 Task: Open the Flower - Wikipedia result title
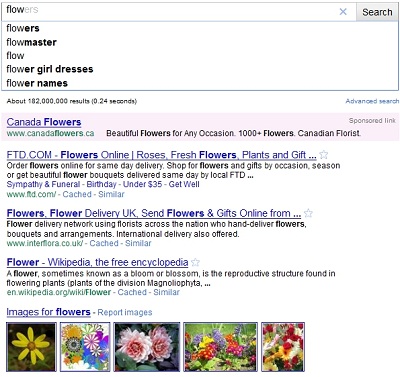click(97, 262)
